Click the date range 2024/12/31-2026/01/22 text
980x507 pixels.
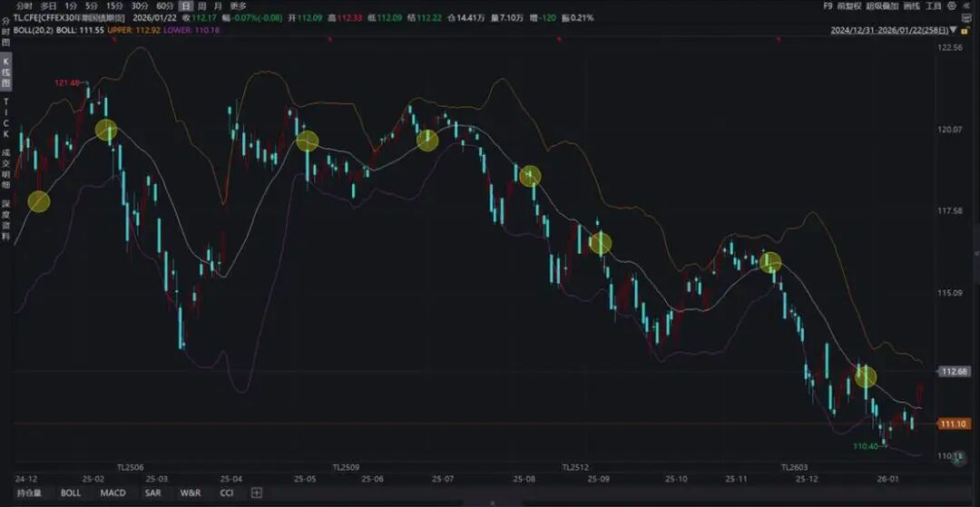pyautogui.click(x=888, y=30)
